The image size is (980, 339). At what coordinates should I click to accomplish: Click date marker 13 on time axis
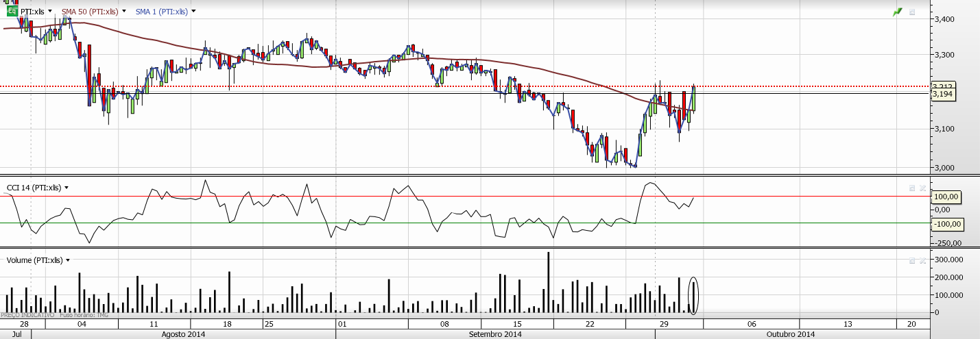tap(848, 324)
